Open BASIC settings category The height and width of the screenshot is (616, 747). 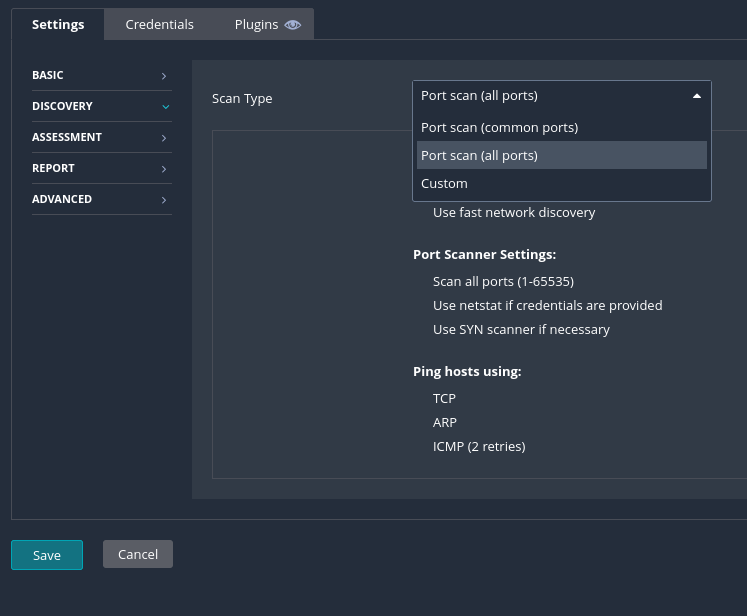tap(48, 75)
